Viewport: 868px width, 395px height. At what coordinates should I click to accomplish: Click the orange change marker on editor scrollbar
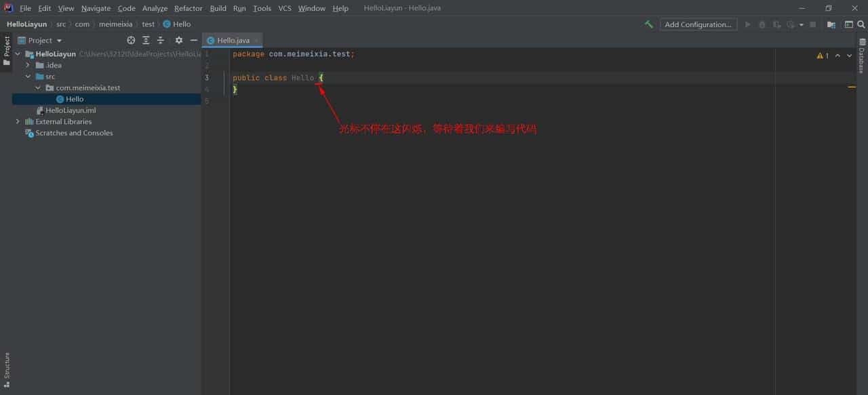click(853, 87)
